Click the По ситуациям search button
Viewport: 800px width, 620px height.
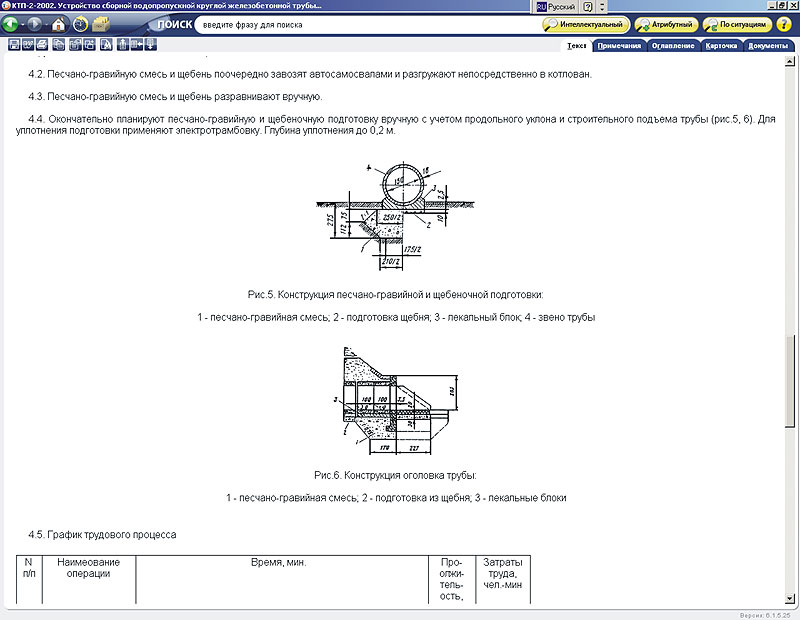coord(736,23)
